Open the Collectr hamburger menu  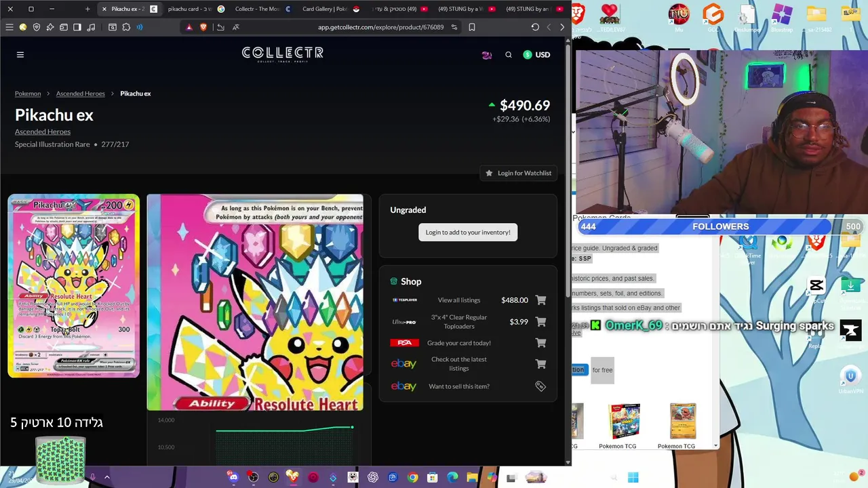tap(20, 55)
